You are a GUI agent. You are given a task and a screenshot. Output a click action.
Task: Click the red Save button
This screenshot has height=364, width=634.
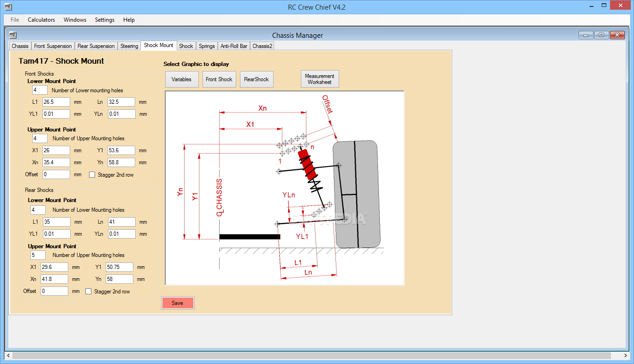tap(178, 303)
